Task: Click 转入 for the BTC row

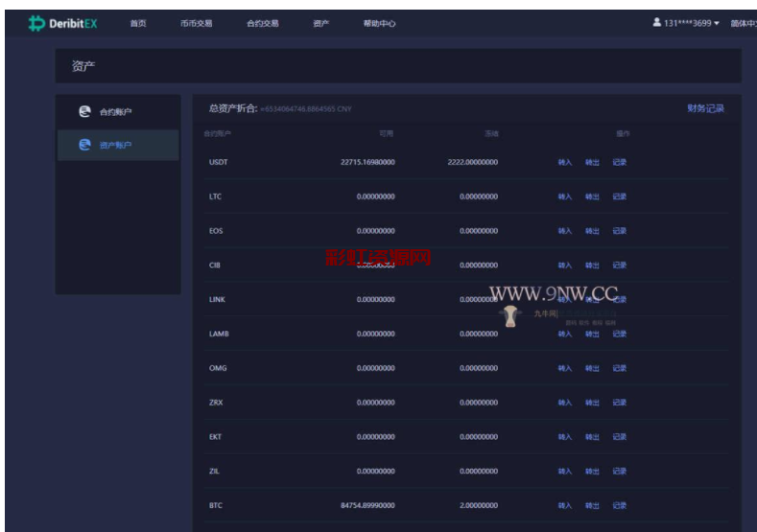Action: [565, 505]
